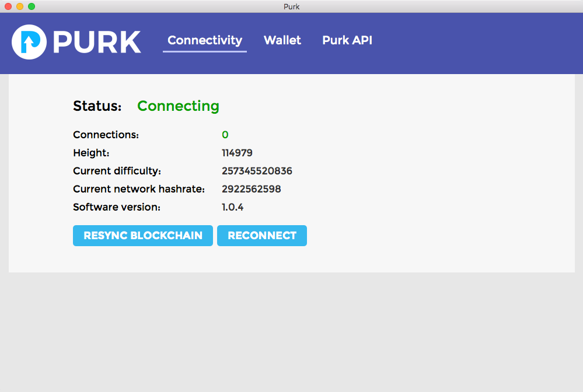Click the Connections value 0
The image size is (583, 392).
click(x=225, y=135)
